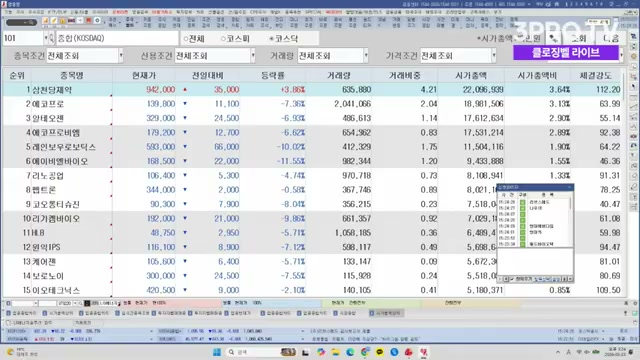Screen dimensions: 640x360
Task: Click the 조회 button
Action: click(578, 38)
